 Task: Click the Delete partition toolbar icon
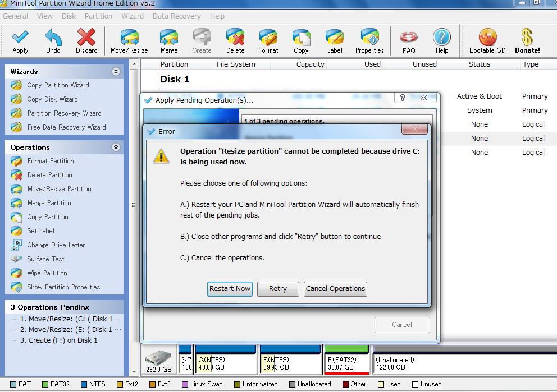235,37
